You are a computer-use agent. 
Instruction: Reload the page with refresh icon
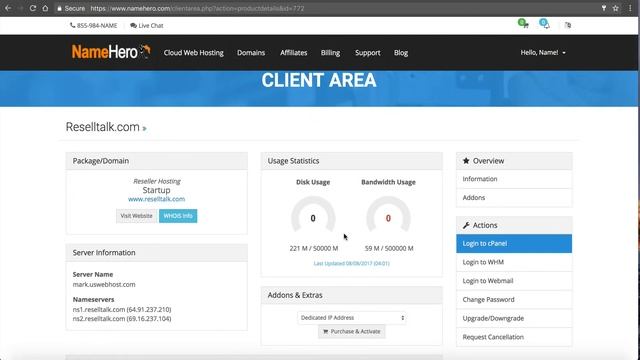point(33,8)
